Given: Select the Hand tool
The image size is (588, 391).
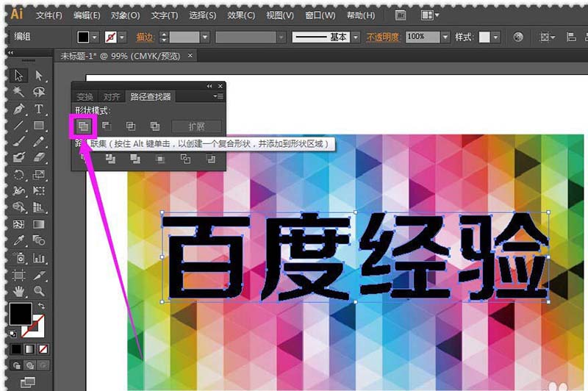Looking at the screenshot, I should [18, 291].
